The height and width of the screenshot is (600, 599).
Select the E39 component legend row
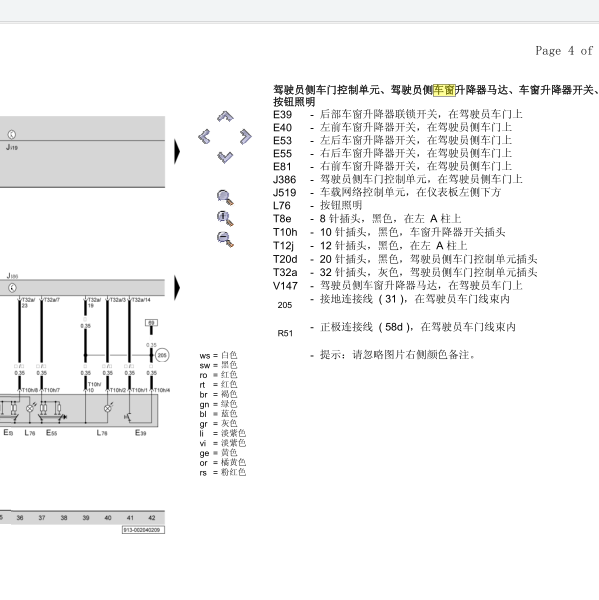coord(398,114)
